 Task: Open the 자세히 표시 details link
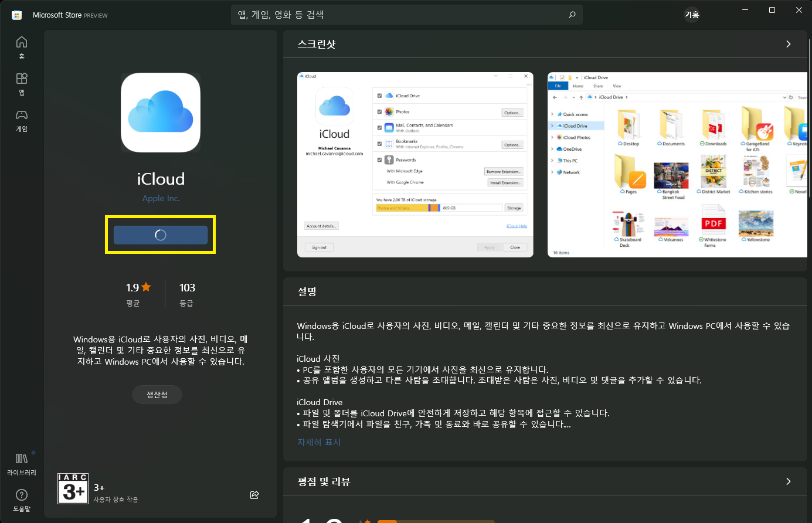coord(318,442)
